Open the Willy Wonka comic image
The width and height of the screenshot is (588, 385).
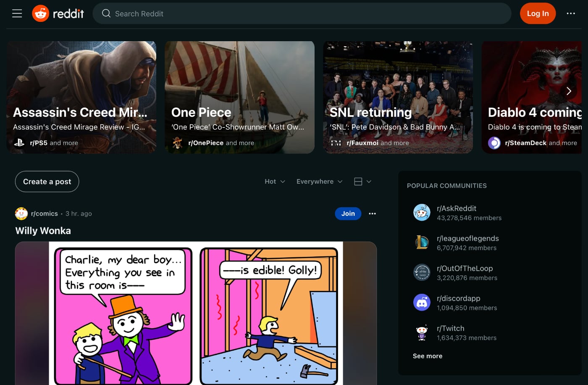tap(196, 313)
